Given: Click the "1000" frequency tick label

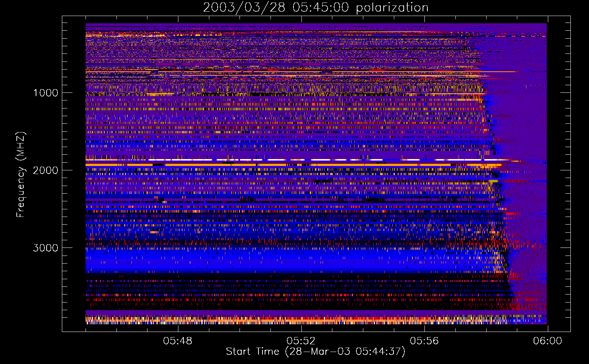Looking at the screenshot, I should click(x=46, y=93).
